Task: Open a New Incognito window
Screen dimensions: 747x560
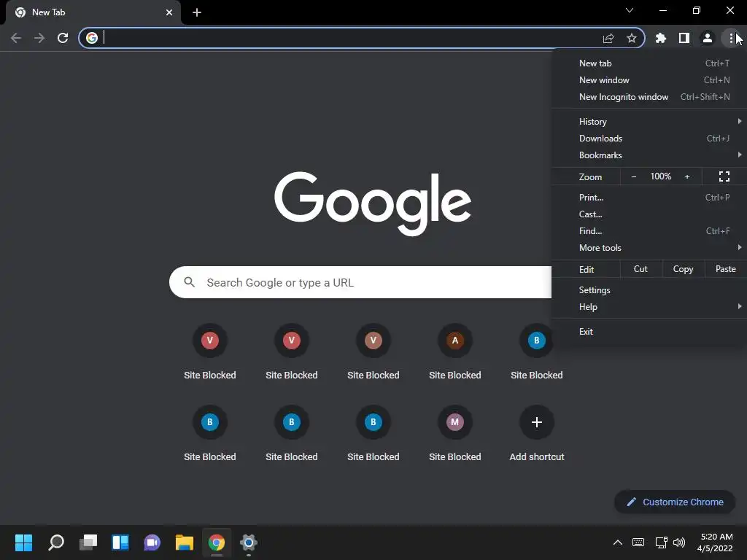Action: [649, 97]
